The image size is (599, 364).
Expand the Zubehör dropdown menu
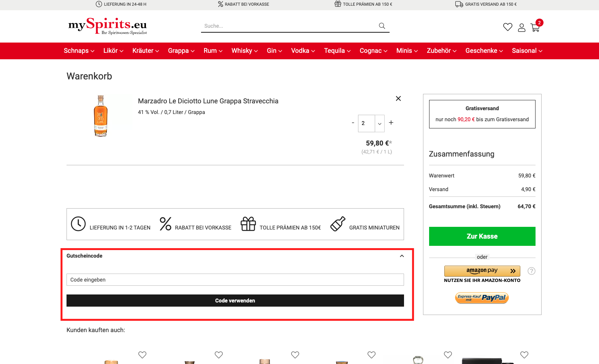pos(442,51)
